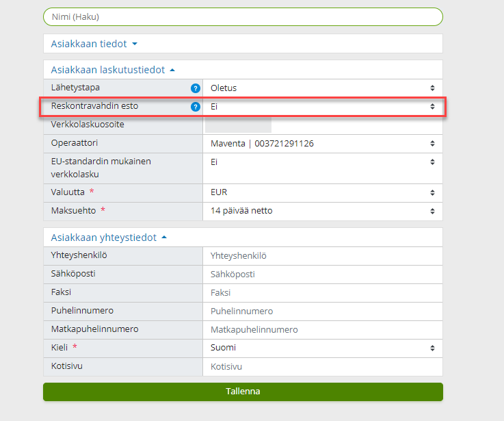This screenshot has width=504, height=421.
Task: Open the Reskontravahdin esto dropdown
Action: click(322, 107)
